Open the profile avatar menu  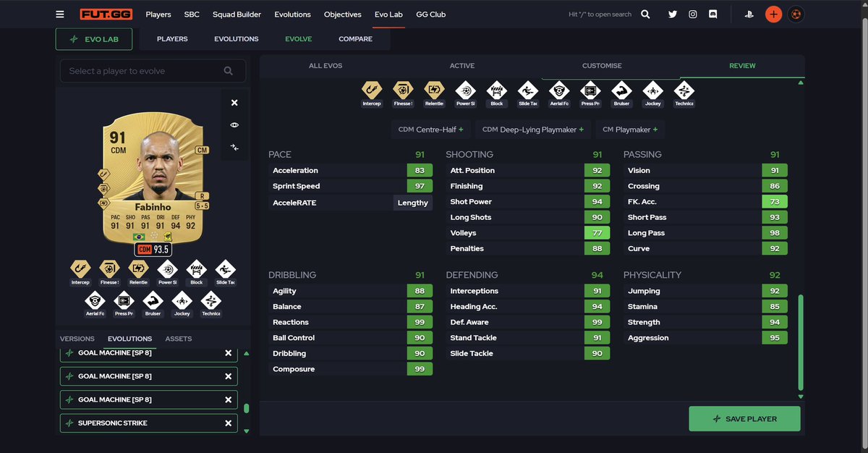796,14
